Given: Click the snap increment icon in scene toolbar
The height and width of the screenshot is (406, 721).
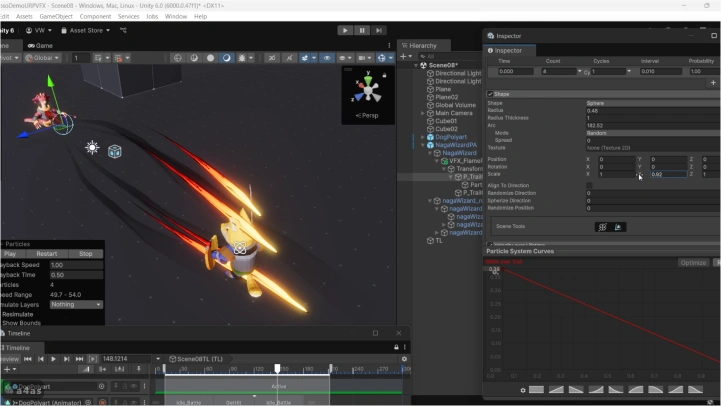Looking at the screenshot, I should click(x=118, y=58).
